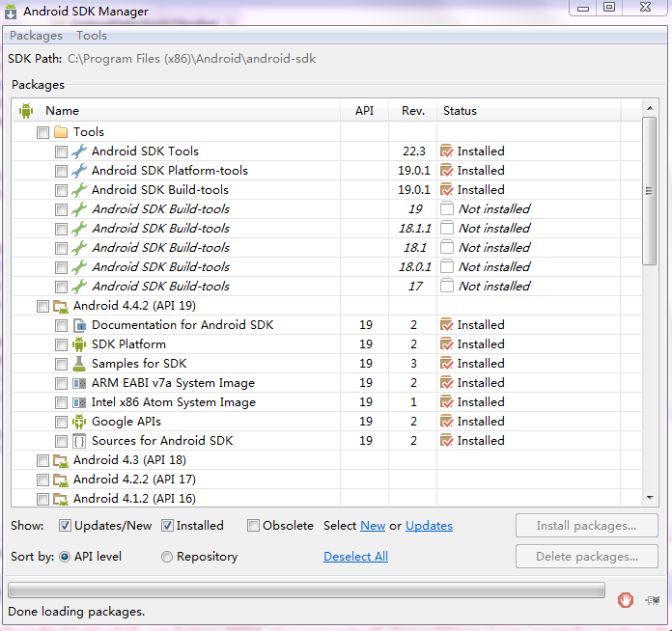
Task: Click the Updates selection link
Action: 429,526
